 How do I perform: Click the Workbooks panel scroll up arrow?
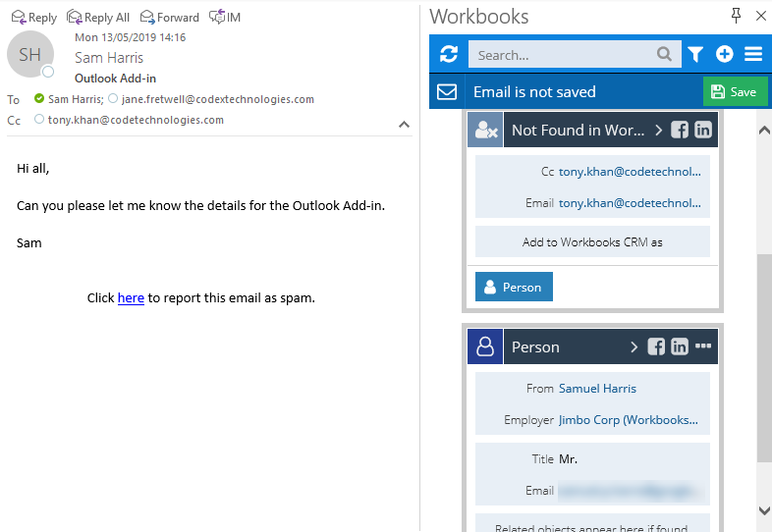coord(764,130)
